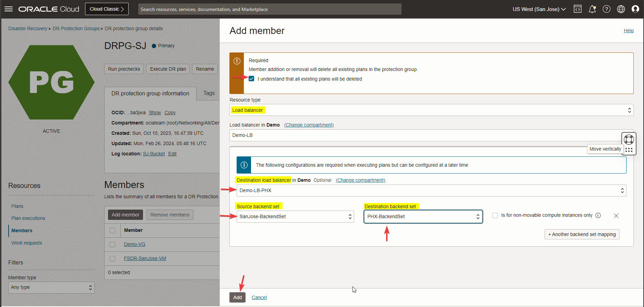
Task: Click the life buoy support icon
Action: click(x=629, y=140)
